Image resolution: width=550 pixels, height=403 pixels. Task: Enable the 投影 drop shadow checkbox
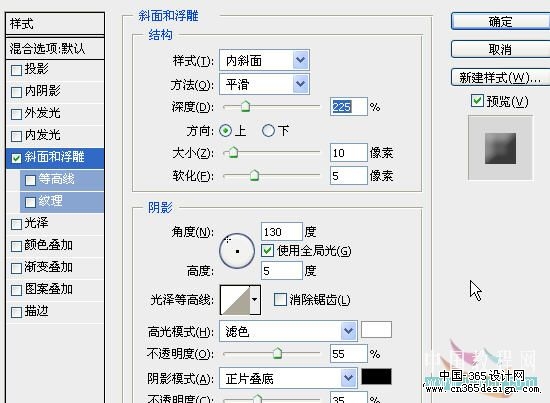(16, 70)
